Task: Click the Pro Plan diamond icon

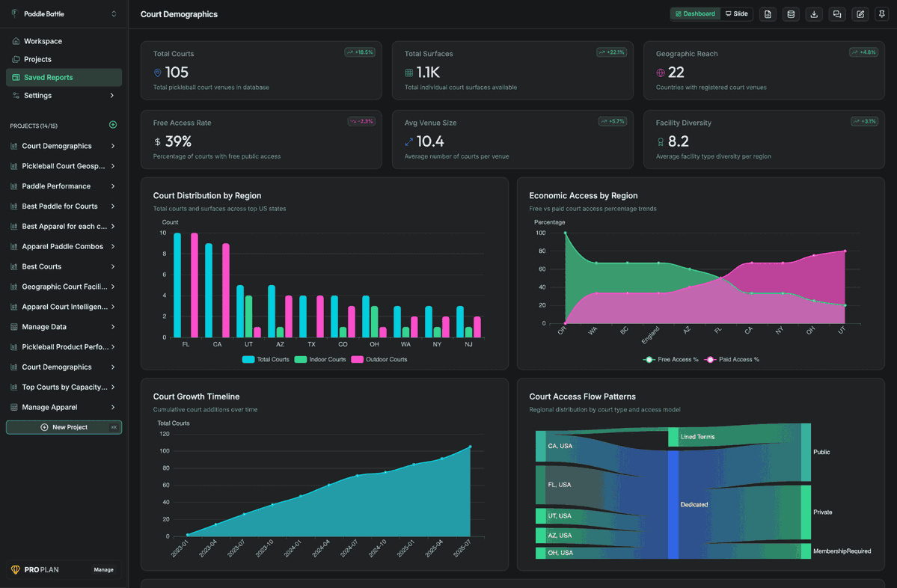Action: (16, 570)
